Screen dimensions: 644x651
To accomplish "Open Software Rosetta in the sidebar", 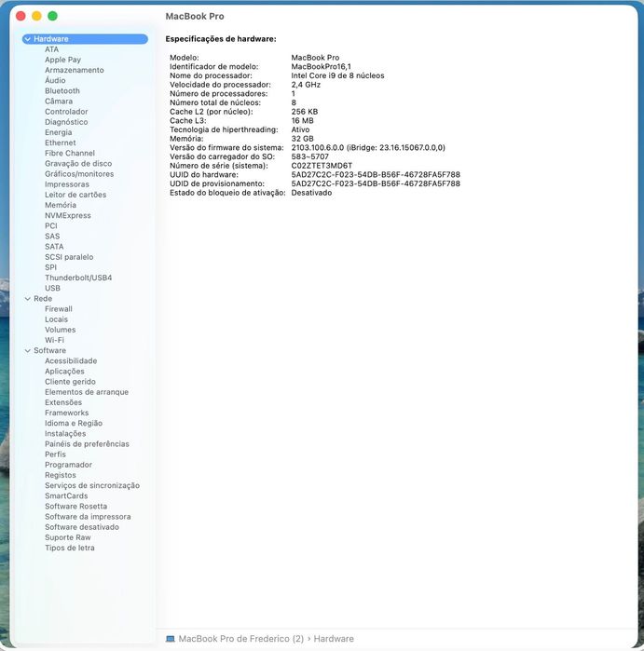I will [76, 506].
